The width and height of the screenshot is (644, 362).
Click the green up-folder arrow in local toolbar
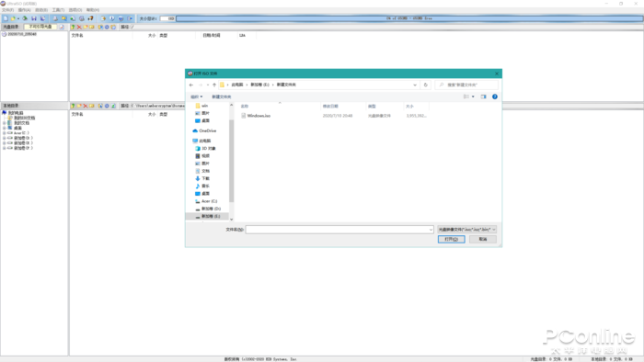coord(73,106)
